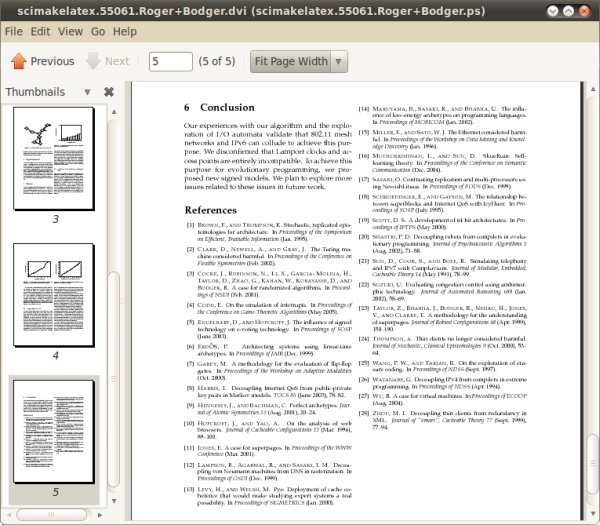Click the Next page arrow in the toolbar
600x525 pixels.
pyautogui.click(x=108, y=61)
